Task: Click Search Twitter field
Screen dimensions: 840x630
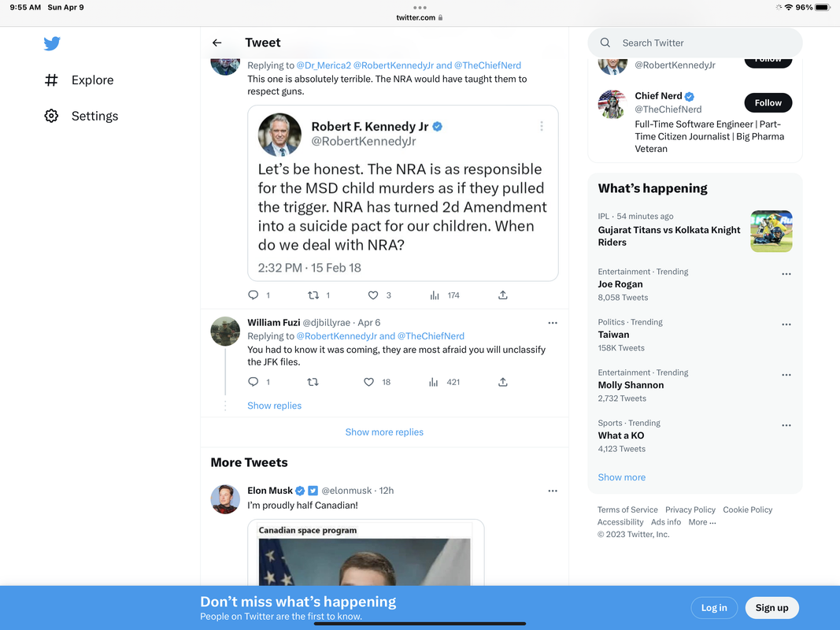Action: coord(695,43)
